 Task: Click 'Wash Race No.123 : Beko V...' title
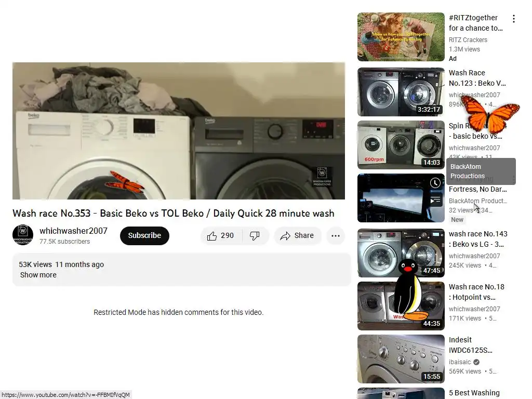477,78
